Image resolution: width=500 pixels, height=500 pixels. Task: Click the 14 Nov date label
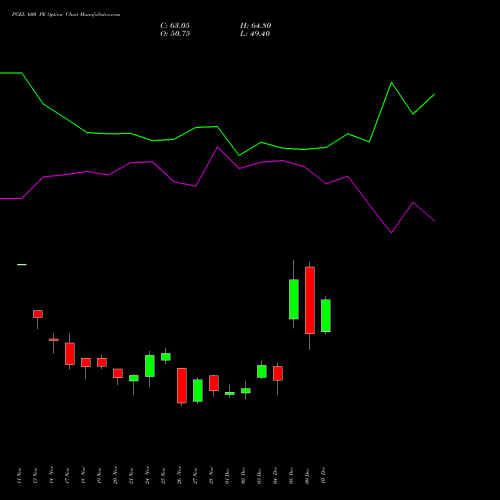point(51,476)
